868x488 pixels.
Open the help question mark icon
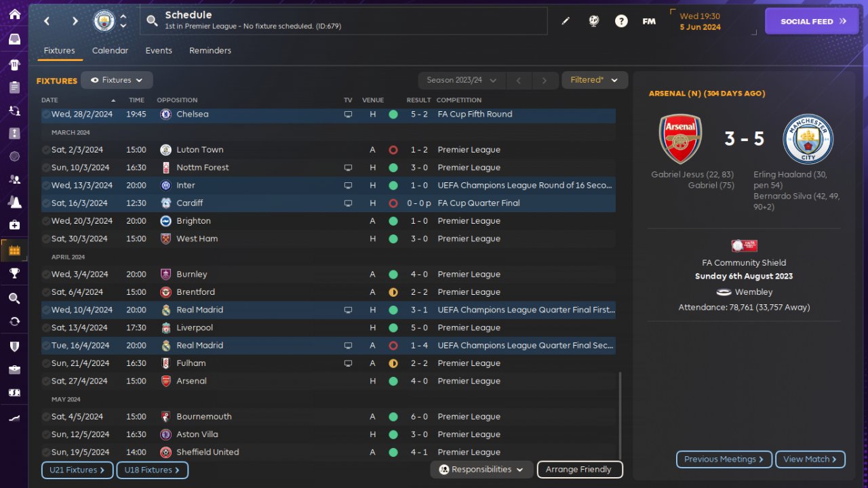621,21
